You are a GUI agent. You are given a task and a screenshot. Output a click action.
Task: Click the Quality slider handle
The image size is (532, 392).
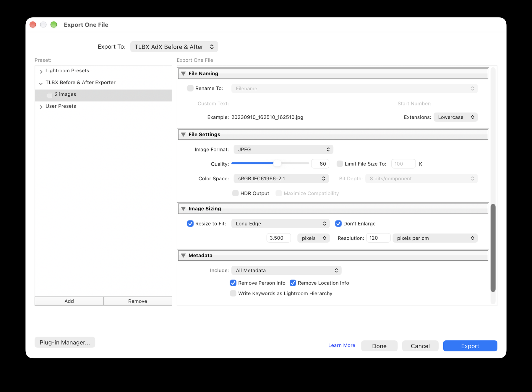(277, 163)
